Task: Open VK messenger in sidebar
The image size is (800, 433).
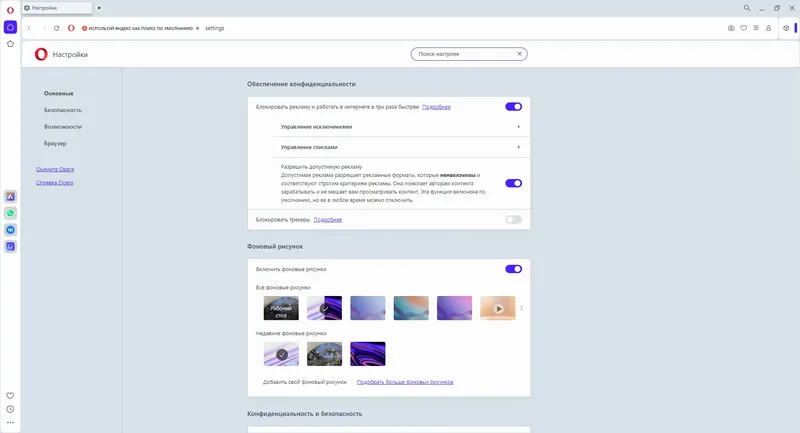Action: click(10, 230)
